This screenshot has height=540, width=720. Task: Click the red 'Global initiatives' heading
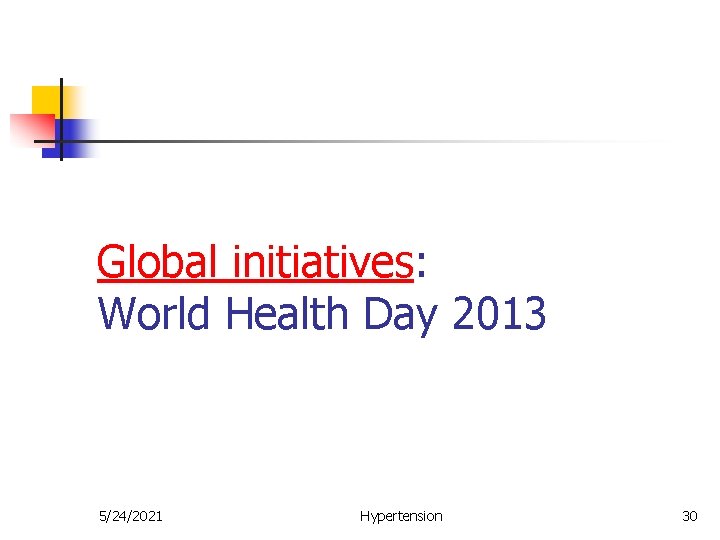(x=255, y=262)
